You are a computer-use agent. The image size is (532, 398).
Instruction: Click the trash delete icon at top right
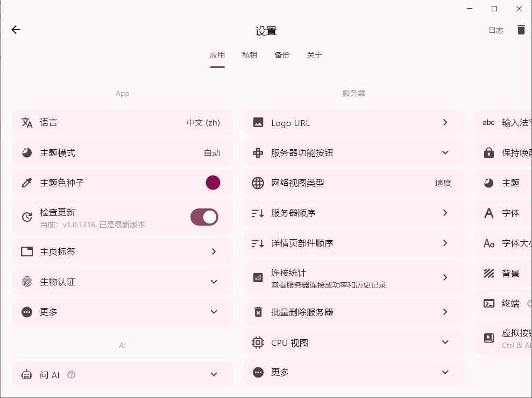tap(521, 30)
